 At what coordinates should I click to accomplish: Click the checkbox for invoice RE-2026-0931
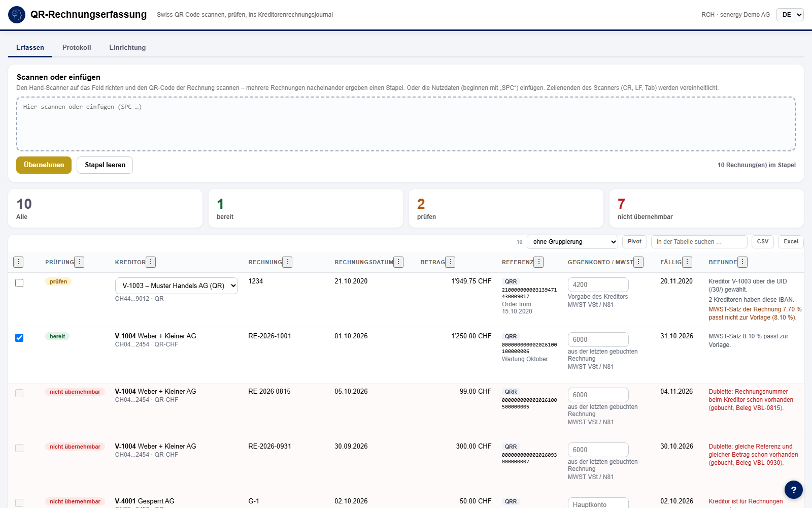pyautogui.click(x=19, y=448)
